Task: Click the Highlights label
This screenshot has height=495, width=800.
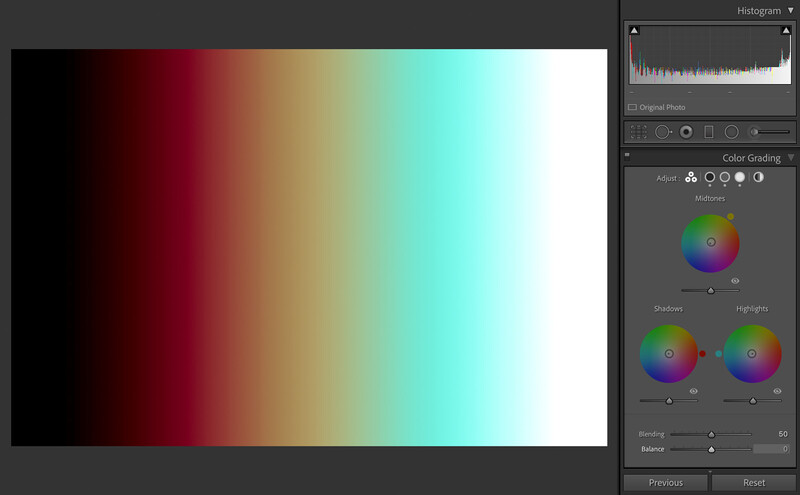Action: tap(752, 309)
